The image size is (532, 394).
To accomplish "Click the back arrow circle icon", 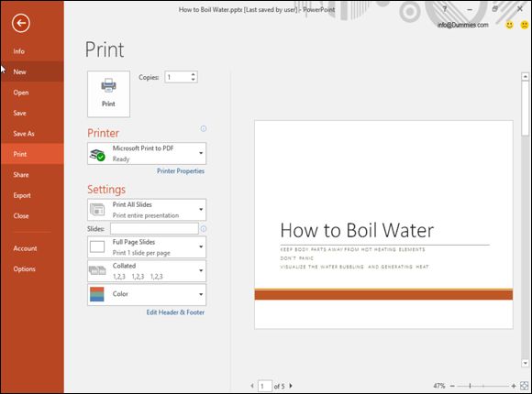I will click(x=21, y=23).
